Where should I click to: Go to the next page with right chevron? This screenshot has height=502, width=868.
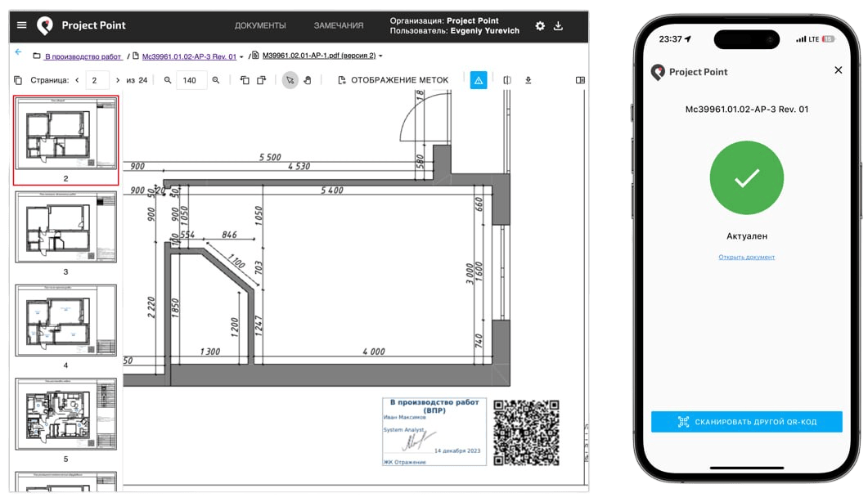tap(117, 80)
